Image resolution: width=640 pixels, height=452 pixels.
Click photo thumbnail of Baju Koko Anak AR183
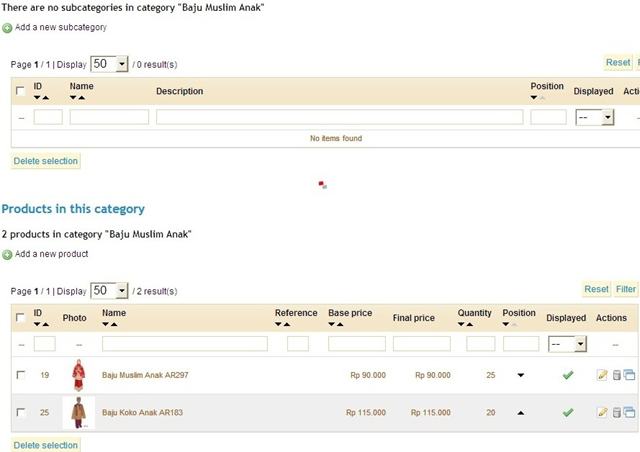pos(78,412)
